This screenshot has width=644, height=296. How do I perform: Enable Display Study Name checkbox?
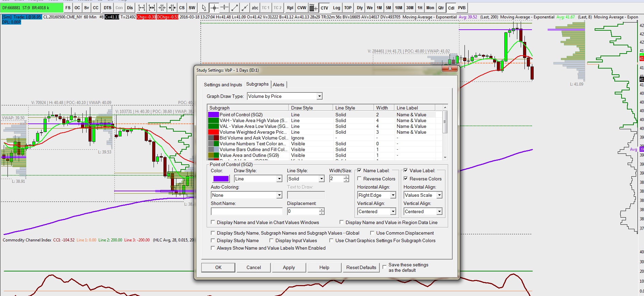tap(213, 240)
